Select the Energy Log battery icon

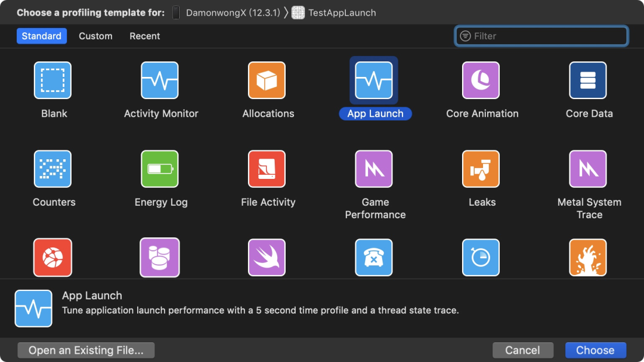[160, 169]
